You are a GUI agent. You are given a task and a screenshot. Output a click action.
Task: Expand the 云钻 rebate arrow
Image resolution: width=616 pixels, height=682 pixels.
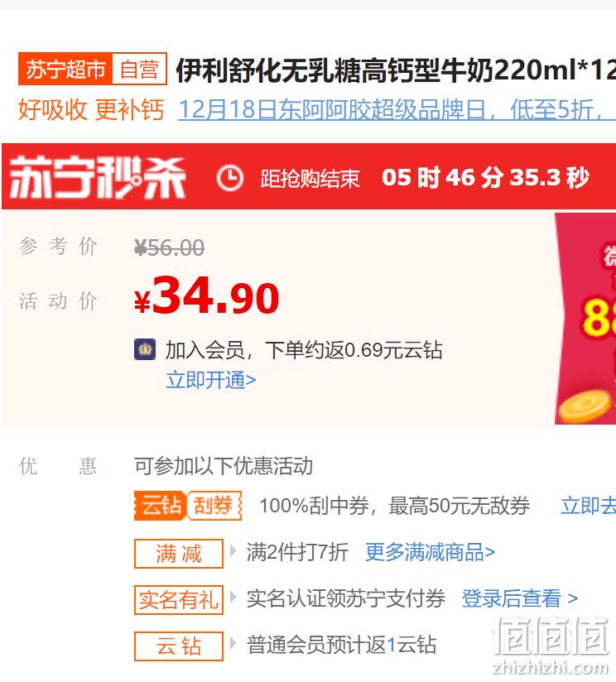pyautogui.click(x=233, y=643)
